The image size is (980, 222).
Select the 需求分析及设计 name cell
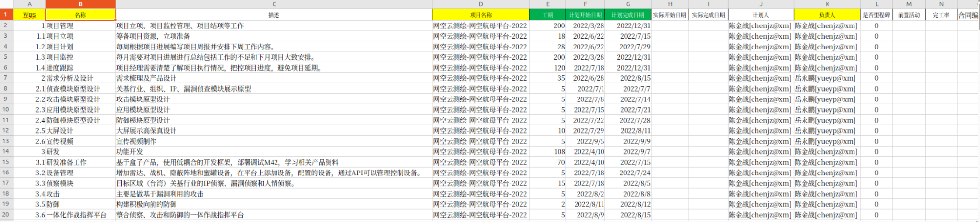80,78
